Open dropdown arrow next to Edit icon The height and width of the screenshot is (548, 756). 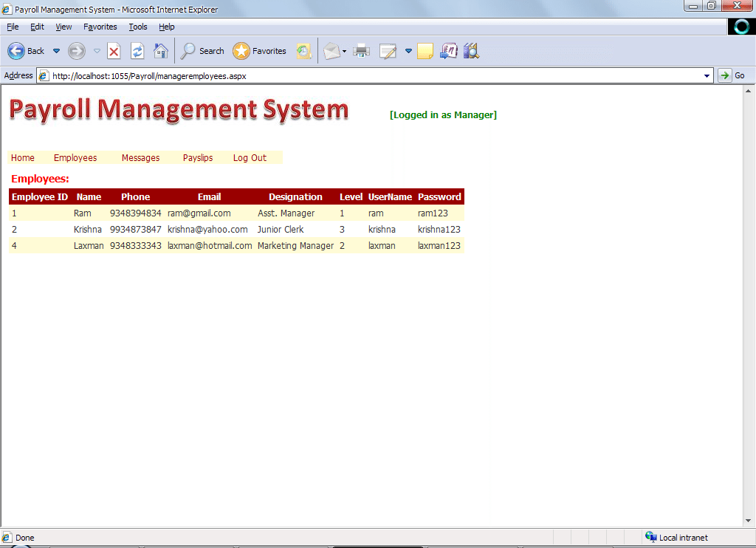coord(408,51)
